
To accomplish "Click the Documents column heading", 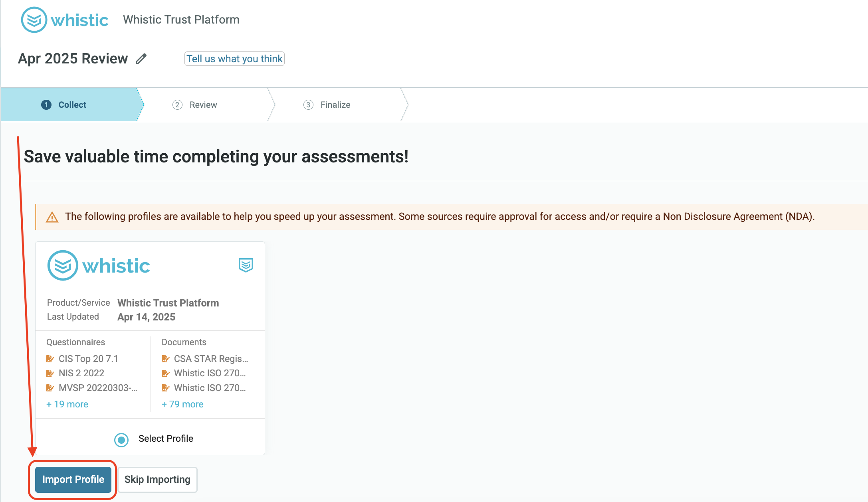I will pyautogui.click(x=184, y=342).
